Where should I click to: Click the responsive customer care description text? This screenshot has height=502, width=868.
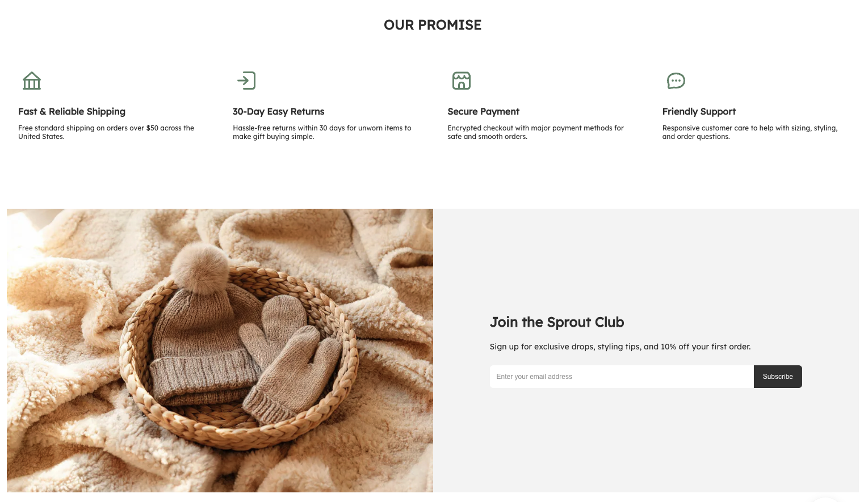pyautogui.click(x=750, y=132)
